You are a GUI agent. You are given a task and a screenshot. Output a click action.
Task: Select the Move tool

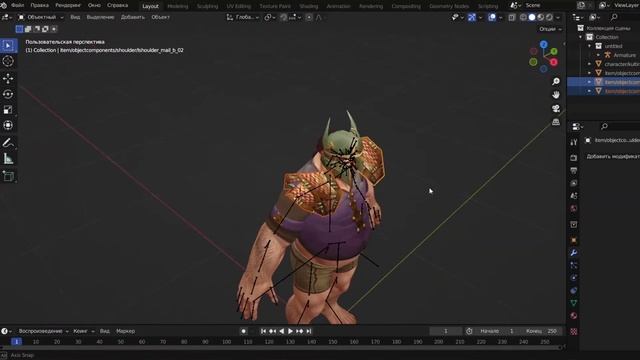pyautogui.click(x=8, y=78)
